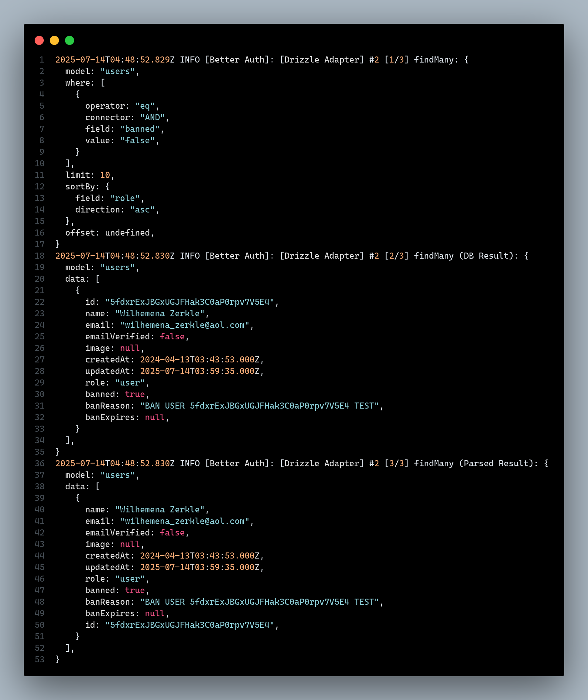Click line number 53 in gutter
Screen dimensions: 588x700
[39, 659]
